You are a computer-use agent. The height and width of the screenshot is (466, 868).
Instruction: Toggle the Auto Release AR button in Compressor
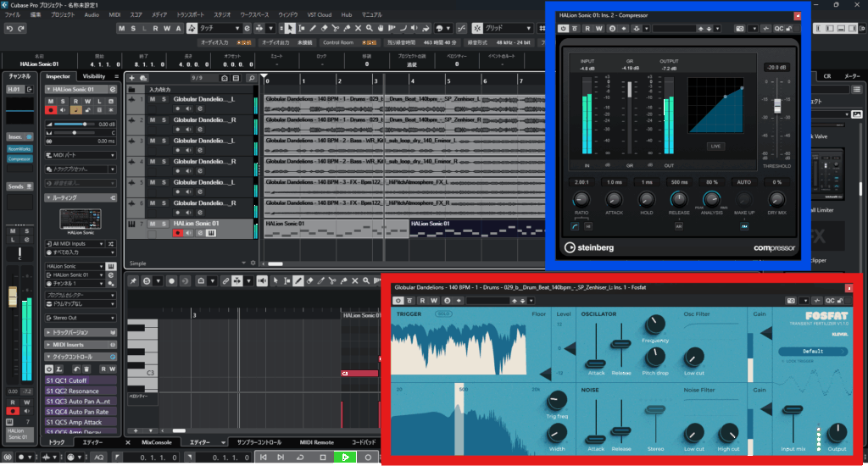click(679, 226)
